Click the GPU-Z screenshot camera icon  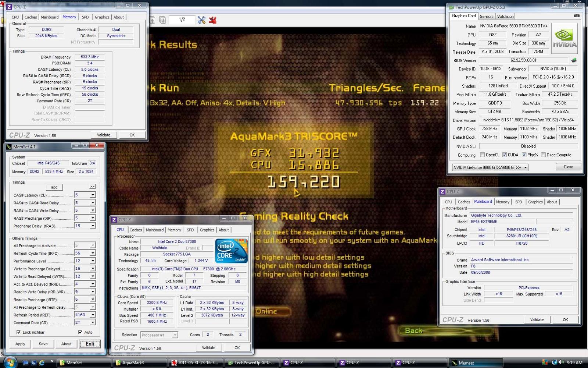point(576,16)
